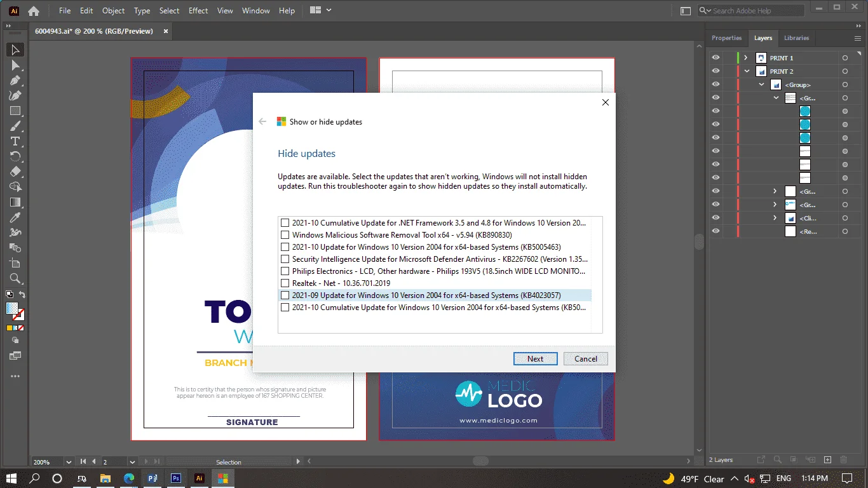Check 2021-09 Update KB4023057 checkbox
Viewport: 868px width, 488px height.
click(285, 295)
